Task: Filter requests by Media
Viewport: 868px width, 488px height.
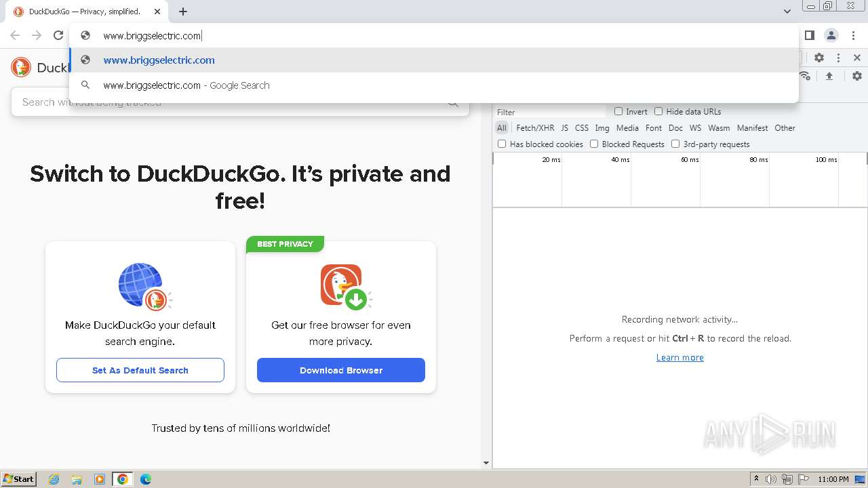Action: click(x=627, y=127)
